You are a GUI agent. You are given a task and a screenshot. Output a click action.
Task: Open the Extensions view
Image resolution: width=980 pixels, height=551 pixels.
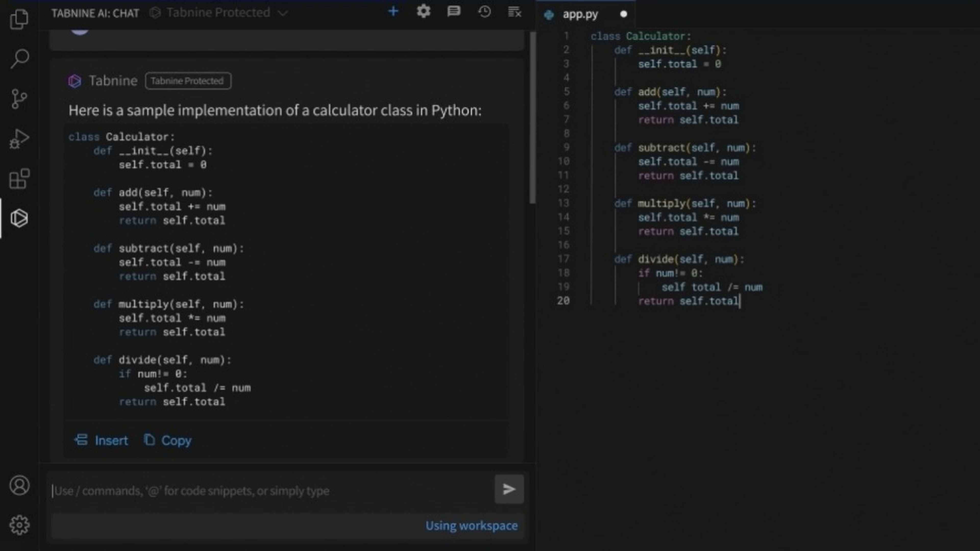click(19, 179)
